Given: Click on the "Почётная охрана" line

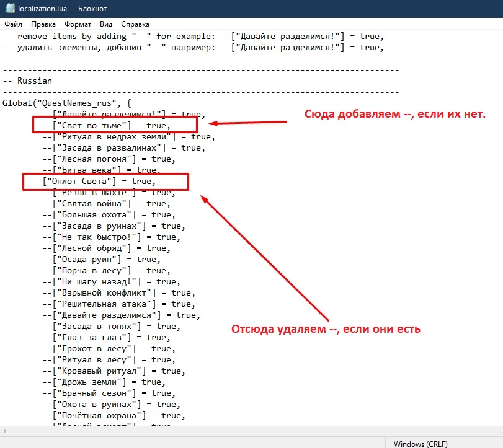Looking at the screenshot, I should click(x=113, y=416).
